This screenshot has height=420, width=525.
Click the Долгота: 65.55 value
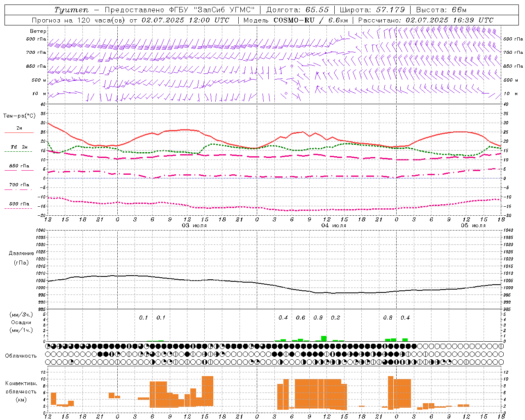pos(298,10)
